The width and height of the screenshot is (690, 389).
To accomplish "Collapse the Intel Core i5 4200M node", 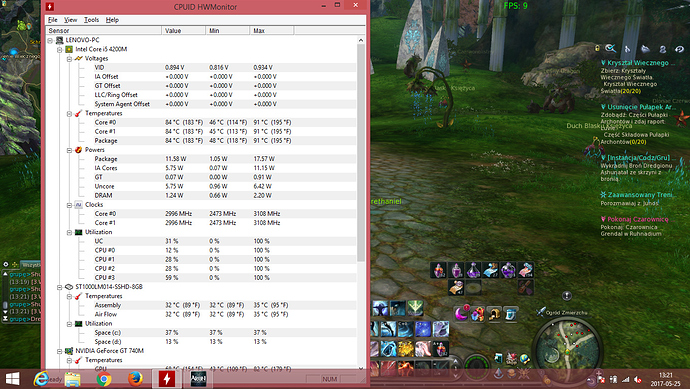I will tap(60, 49).
